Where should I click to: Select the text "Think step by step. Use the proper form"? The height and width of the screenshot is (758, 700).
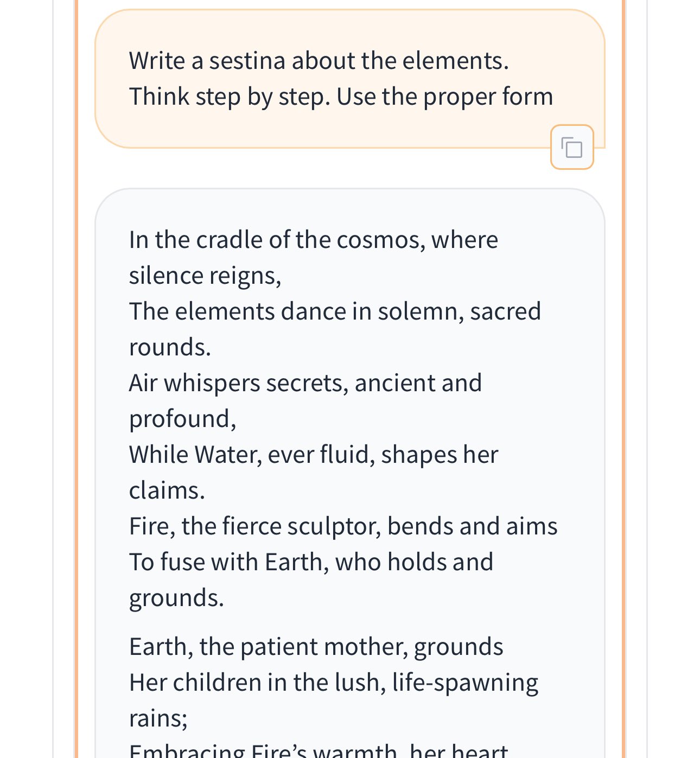(341, 97)
